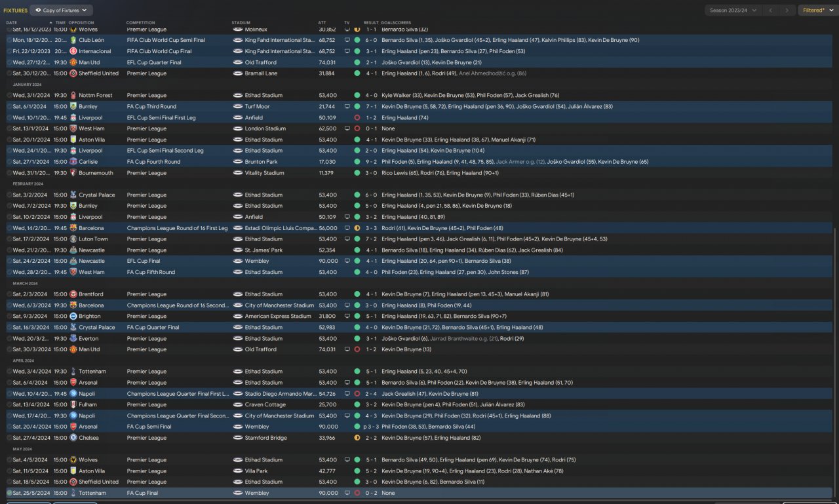The image size is (839, 504).
Task: Click the 'p 3 - 3' result against Arsenal
Action: click(370, 427)
